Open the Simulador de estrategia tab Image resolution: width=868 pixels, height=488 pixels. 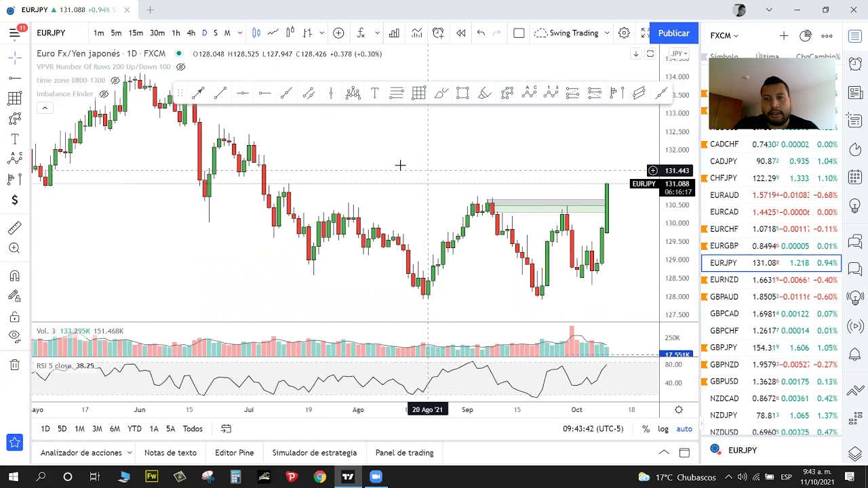click(314, 453)
